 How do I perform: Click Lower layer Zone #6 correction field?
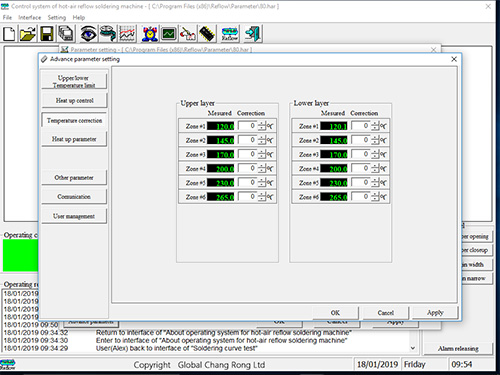click(x=361, y=197)
